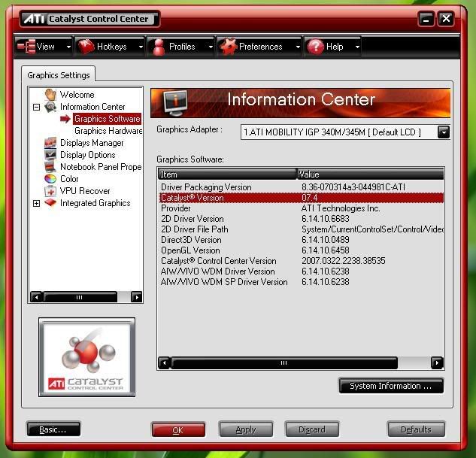The height and width of the screenshot is (458, 476).
Task: Click the Information Center magnifier icon
Action: [50, 107]
